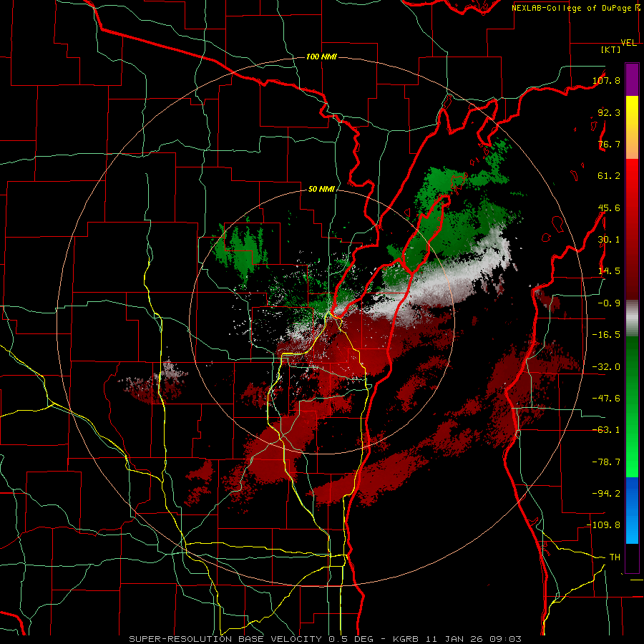Viewport: 644px width, 644px height.
Task: Select the -63.1 velocity scale value
Action: pyautogui.click(x=606, y=430)
